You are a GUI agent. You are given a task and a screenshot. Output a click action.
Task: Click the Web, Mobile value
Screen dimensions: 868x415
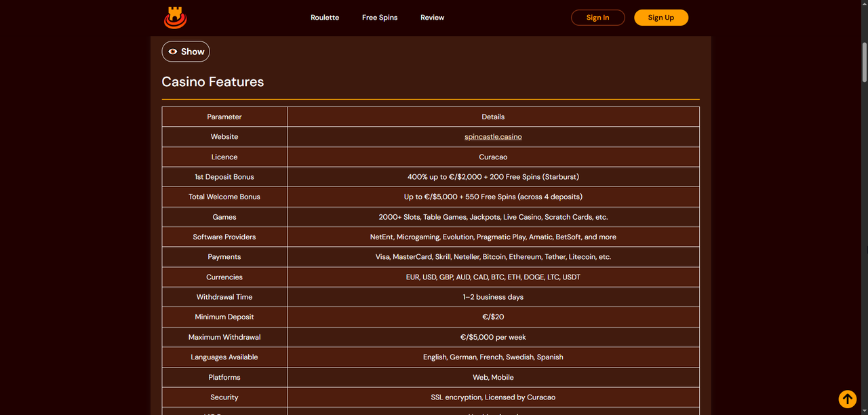493,377
